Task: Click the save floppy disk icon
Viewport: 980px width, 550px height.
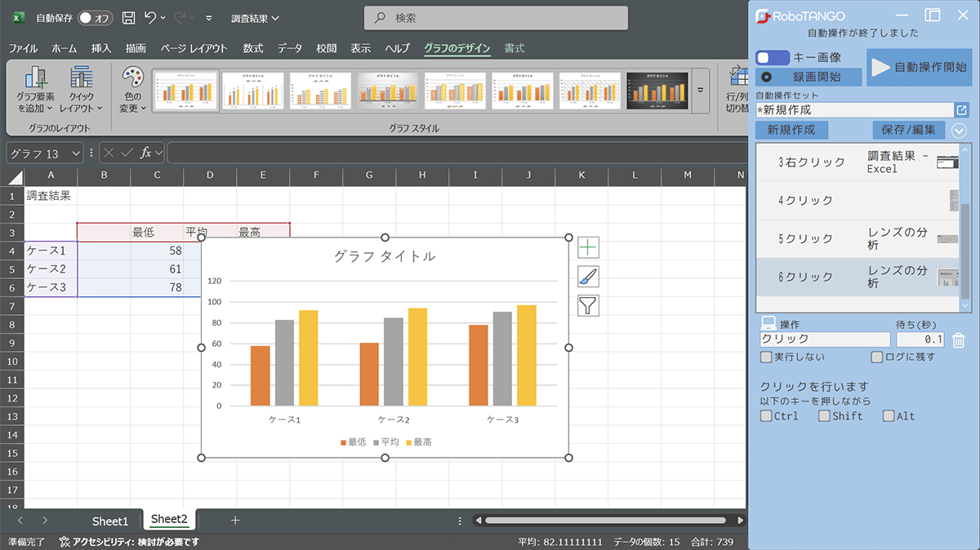Action: pos(128,18)
